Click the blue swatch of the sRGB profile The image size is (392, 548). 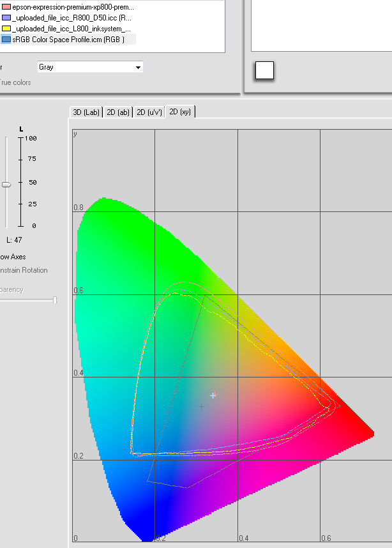pos(6,40)
